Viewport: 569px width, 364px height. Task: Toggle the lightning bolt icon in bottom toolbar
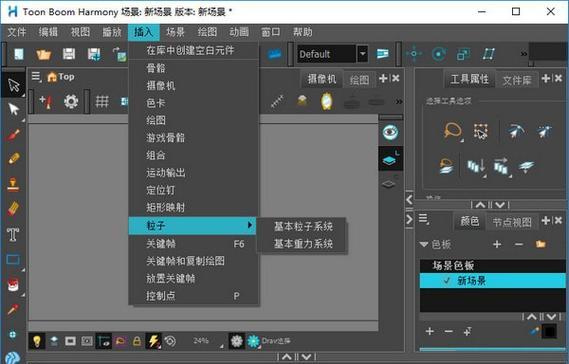tap(153, 341)
